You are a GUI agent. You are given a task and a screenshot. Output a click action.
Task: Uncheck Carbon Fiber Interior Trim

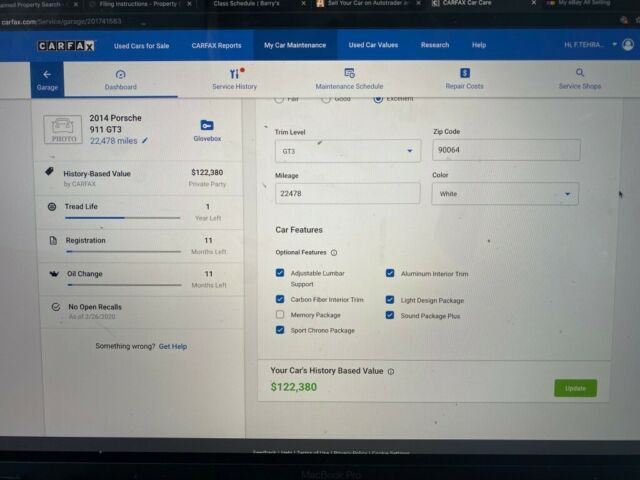click(x=280, y=299)
